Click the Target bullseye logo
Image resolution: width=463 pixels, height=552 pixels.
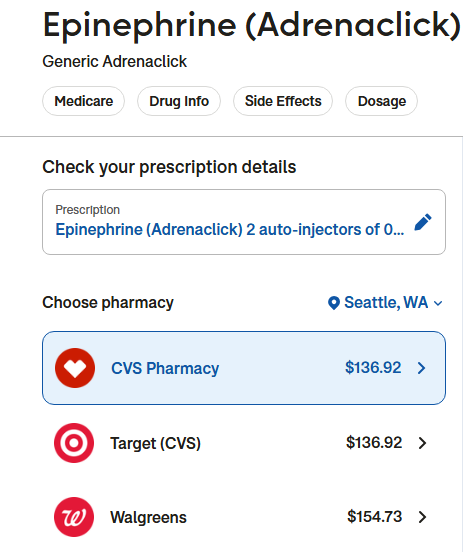74,443
